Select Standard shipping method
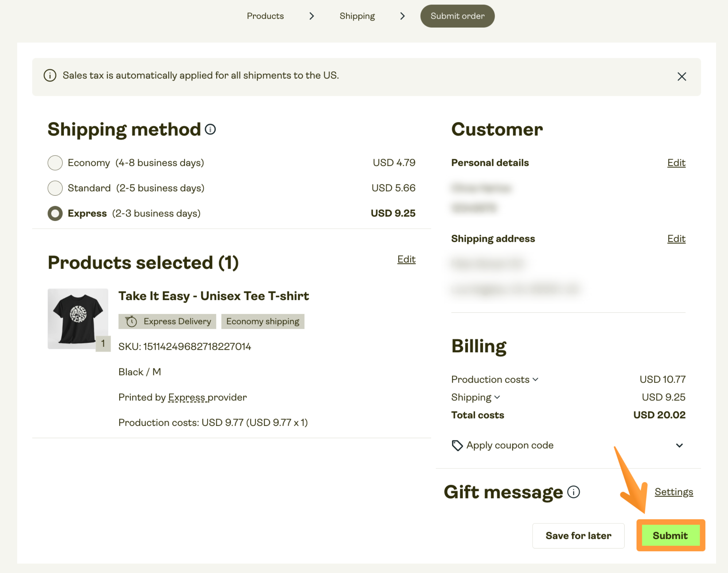The image size is (728, 573). point(55,188)
